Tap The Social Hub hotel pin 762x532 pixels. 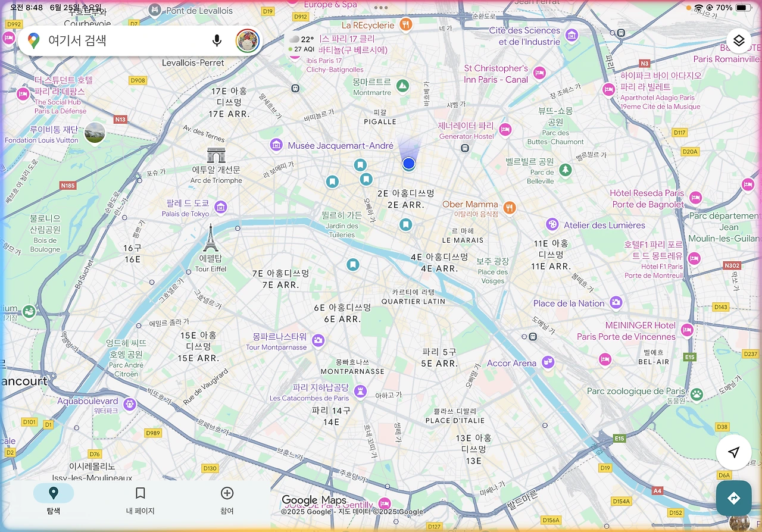click(23, 93)
